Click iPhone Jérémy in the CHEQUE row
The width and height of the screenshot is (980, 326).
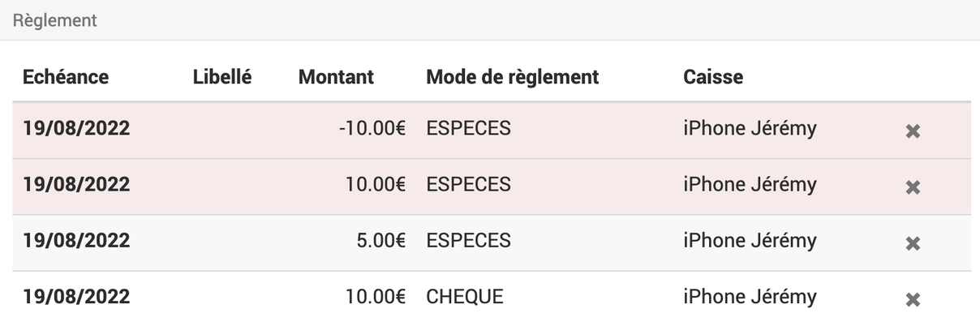(x=750, y=297)
